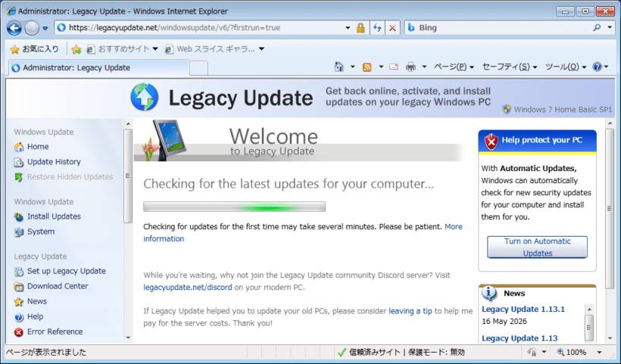Open Update History in sidebar
Image resolution: width=621 pixels, height=364 pixels.
[x=54, y=162]
